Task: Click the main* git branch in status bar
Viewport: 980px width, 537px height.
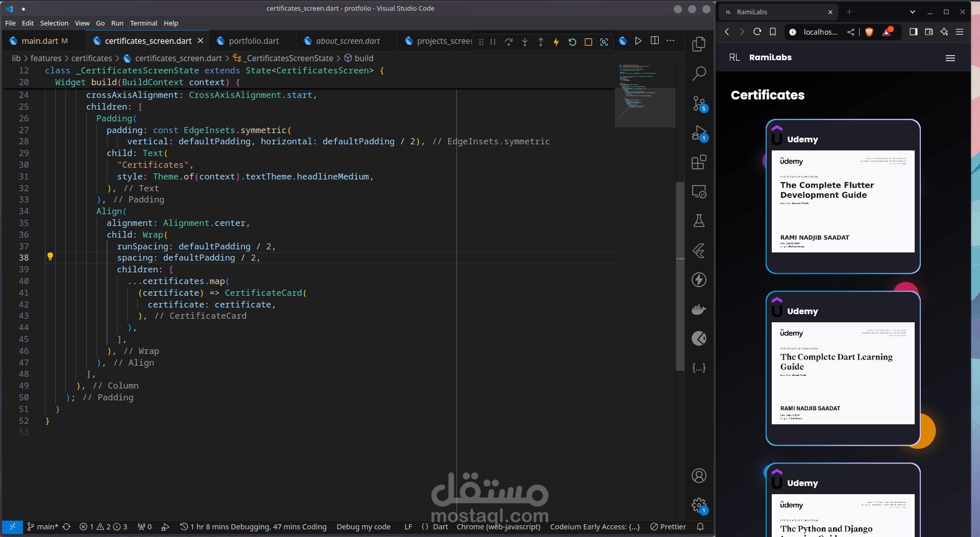Action: (x=43, y=527)
